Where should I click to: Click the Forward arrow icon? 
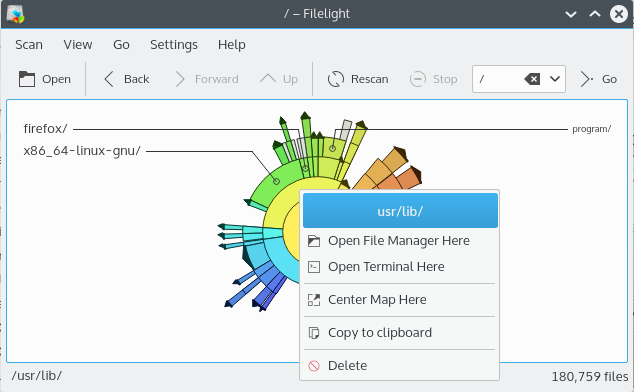[x=180, y=79]
